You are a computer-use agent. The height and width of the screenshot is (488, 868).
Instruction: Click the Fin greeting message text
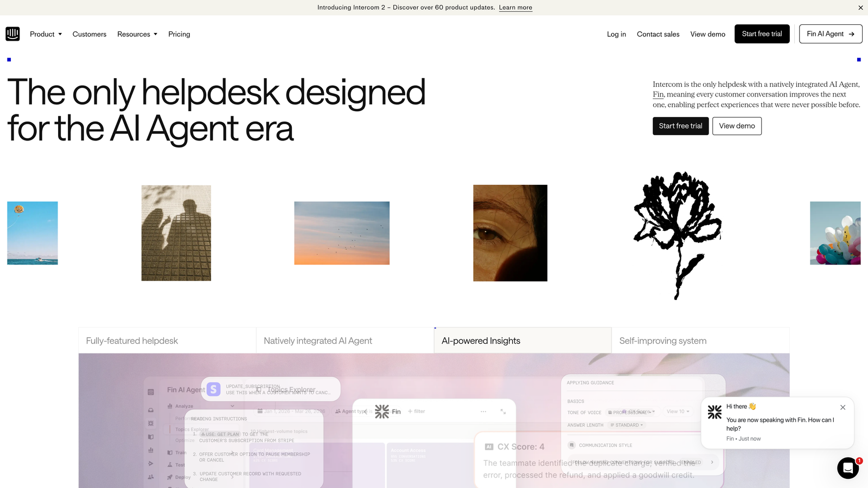[x=780, y=424]
